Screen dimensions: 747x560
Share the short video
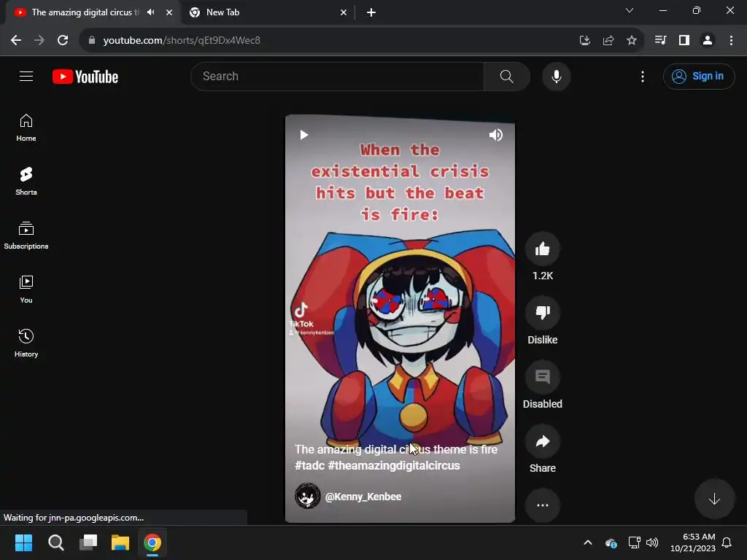(x=542, y=441)
